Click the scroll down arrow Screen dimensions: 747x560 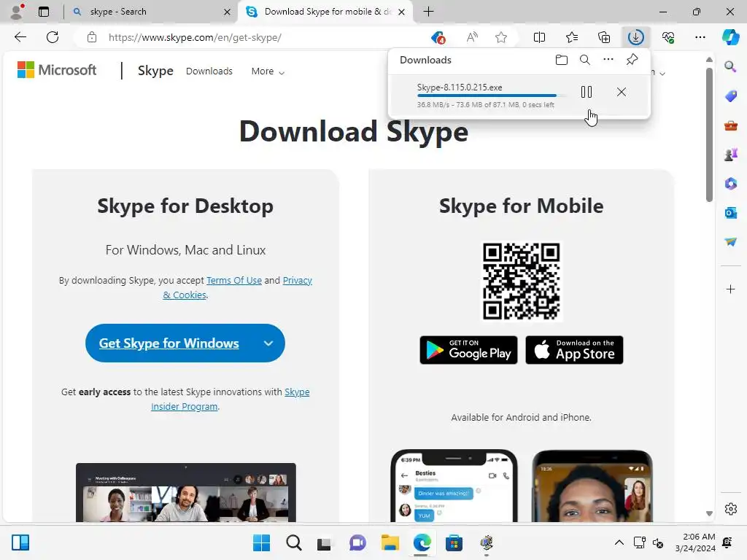709,513
